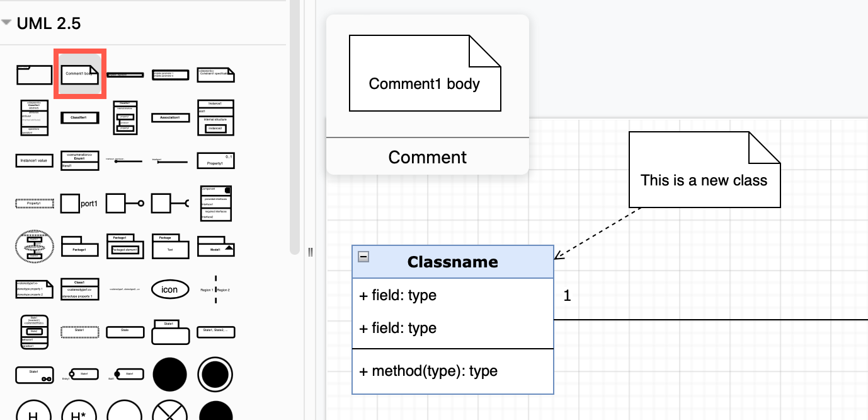868x420 pixels.
Task: Select the Enum1 enumeration shape
Action: pyautogui.click(x=80, y=161)
